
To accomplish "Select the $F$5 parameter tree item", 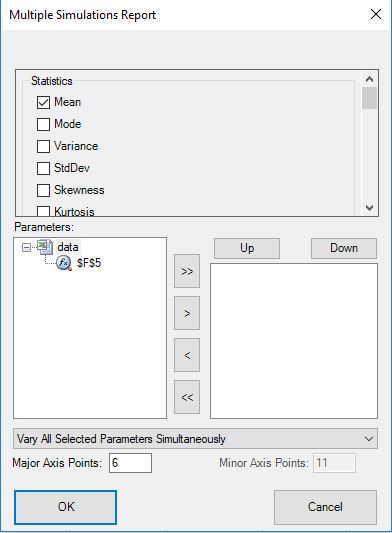I will (89, 263).
